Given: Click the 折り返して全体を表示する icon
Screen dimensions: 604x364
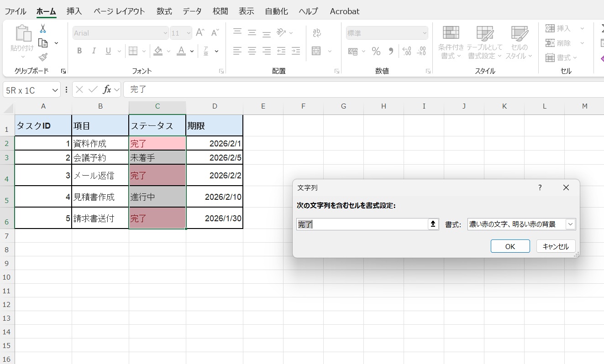Looking at the screenshot, I should (317, 33).
